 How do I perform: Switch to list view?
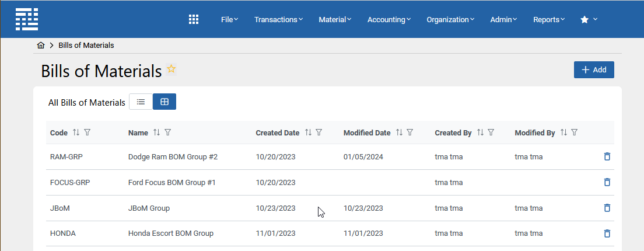[x=141, y=102]
